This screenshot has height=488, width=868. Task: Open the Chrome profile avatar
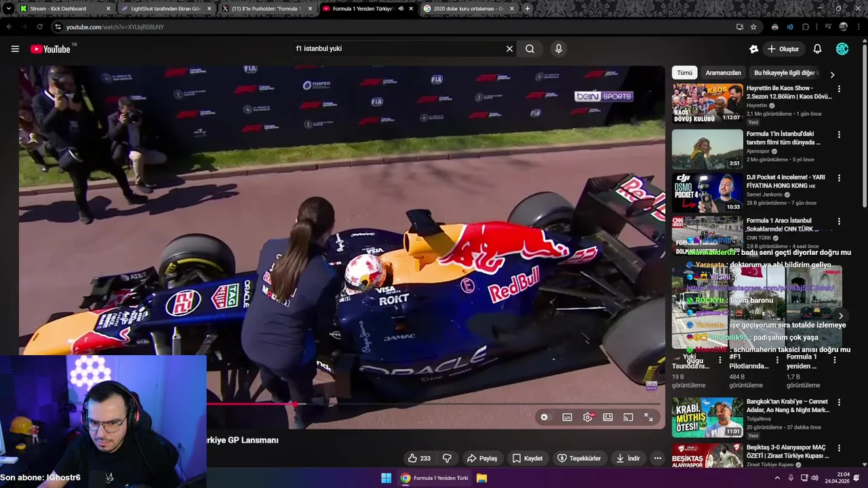843,27
